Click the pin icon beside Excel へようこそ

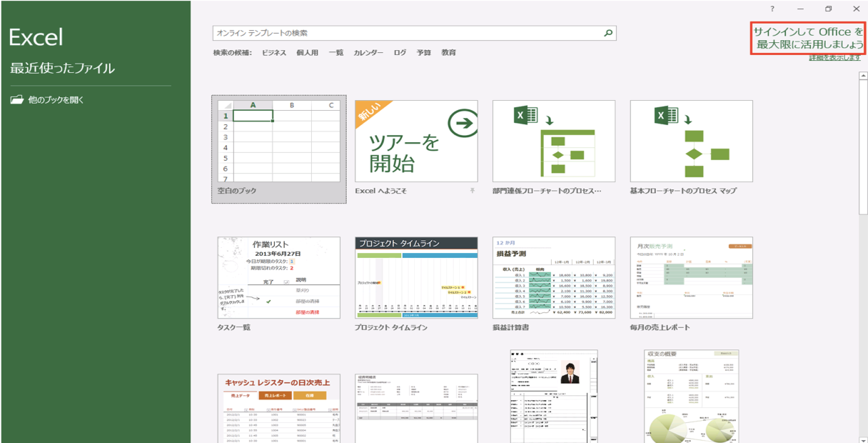[x=472, y=191]
